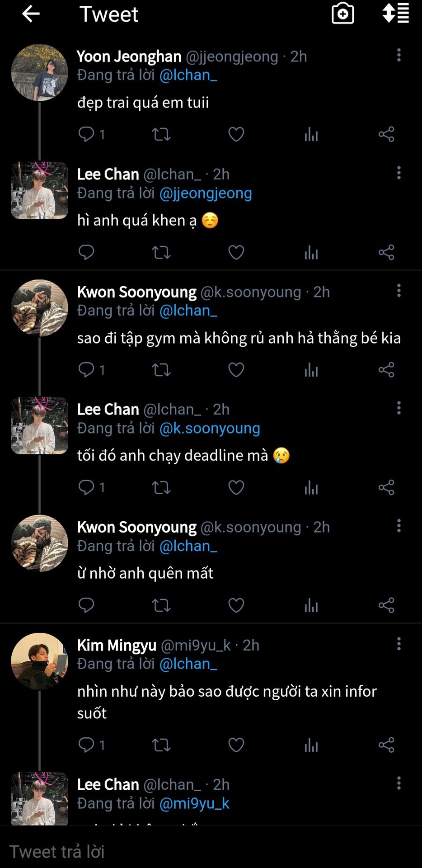Open the add photo camera icon
422x868 pixels.
pyautogui.click(x=342, y=14)
